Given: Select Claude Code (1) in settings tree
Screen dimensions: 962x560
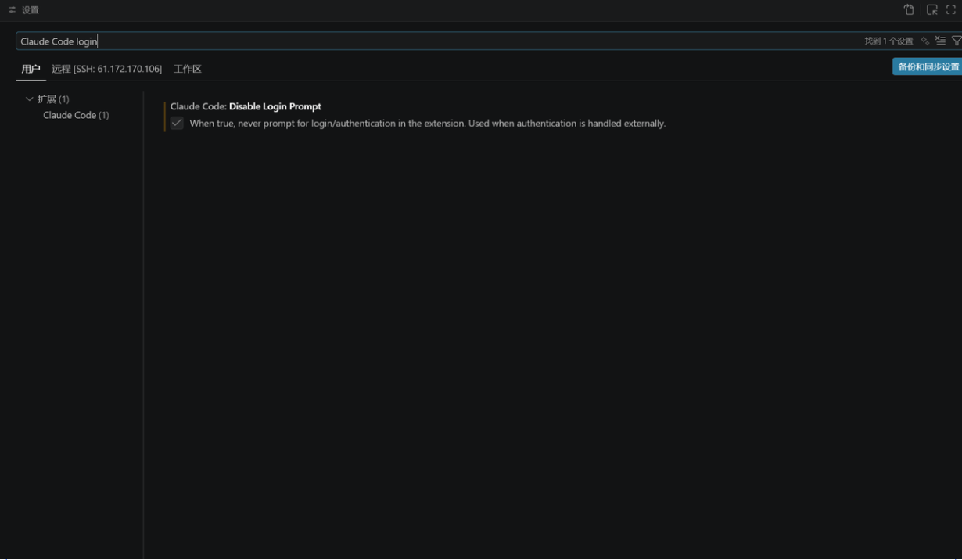Looking at the screenshot, I should 76,115.
